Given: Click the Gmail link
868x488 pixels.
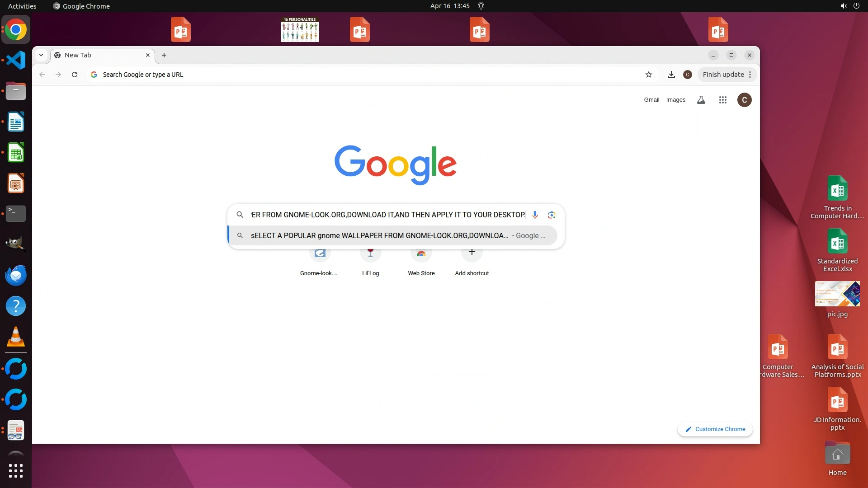Looking at the screenshot, I should tap(651, 100).
